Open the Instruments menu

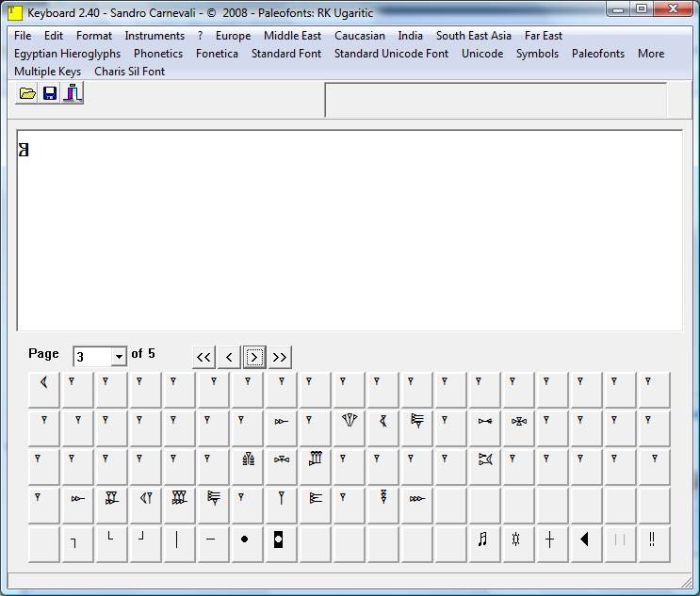pyautogui.click(x=155, y=36)
